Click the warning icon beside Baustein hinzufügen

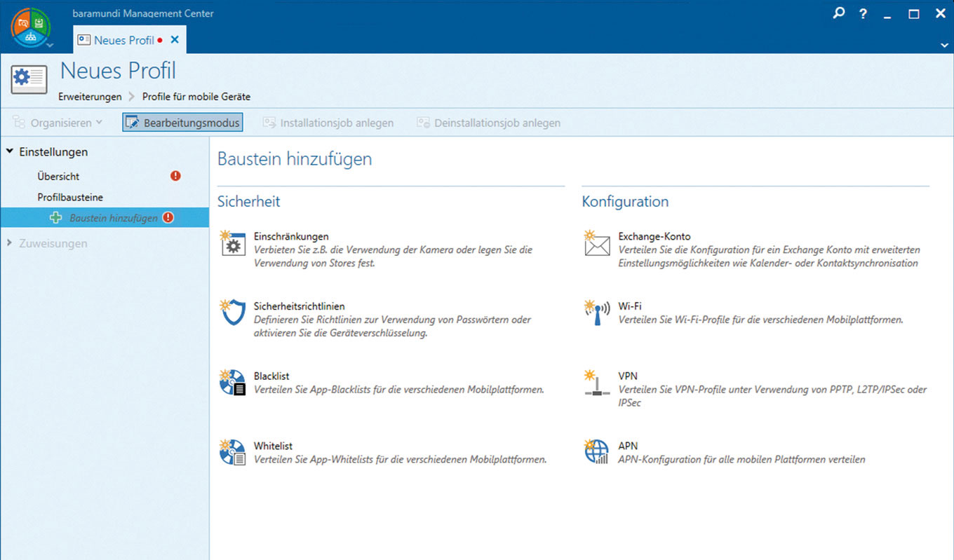coord(168,217)
